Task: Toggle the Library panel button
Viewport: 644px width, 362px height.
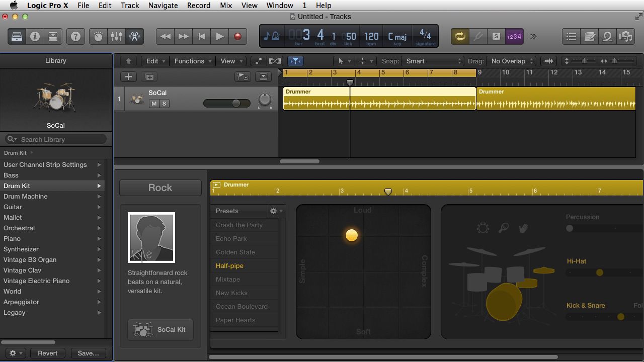Action: pos(17,36)
